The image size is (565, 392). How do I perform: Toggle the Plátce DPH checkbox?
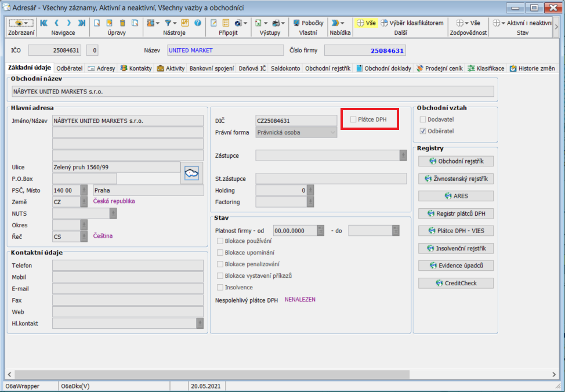click(x=354, y=119)
